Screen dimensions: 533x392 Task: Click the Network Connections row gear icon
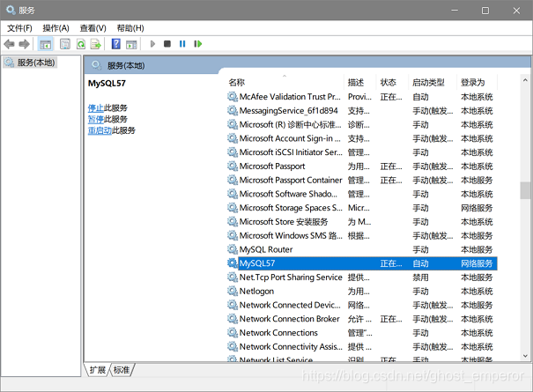(233, 332)
